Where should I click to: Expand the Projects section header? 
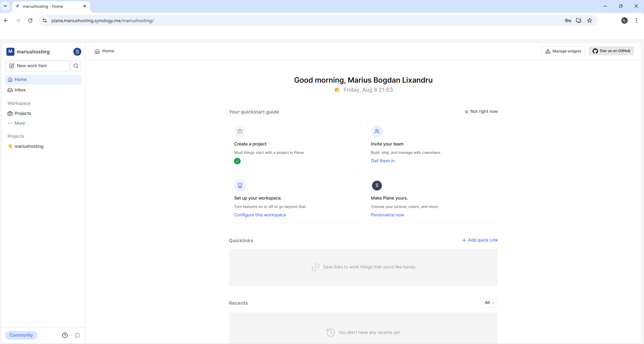[x=16, y=136]
